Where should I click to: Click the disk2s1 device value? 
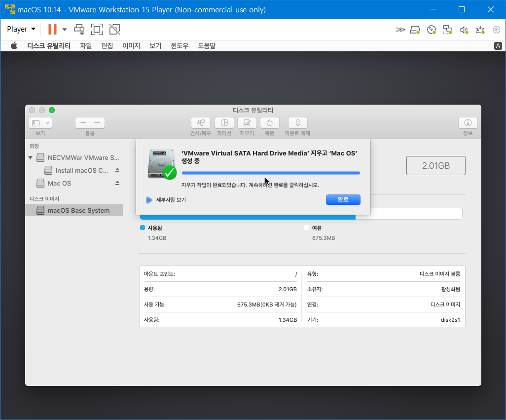click(x=450, y=320)
